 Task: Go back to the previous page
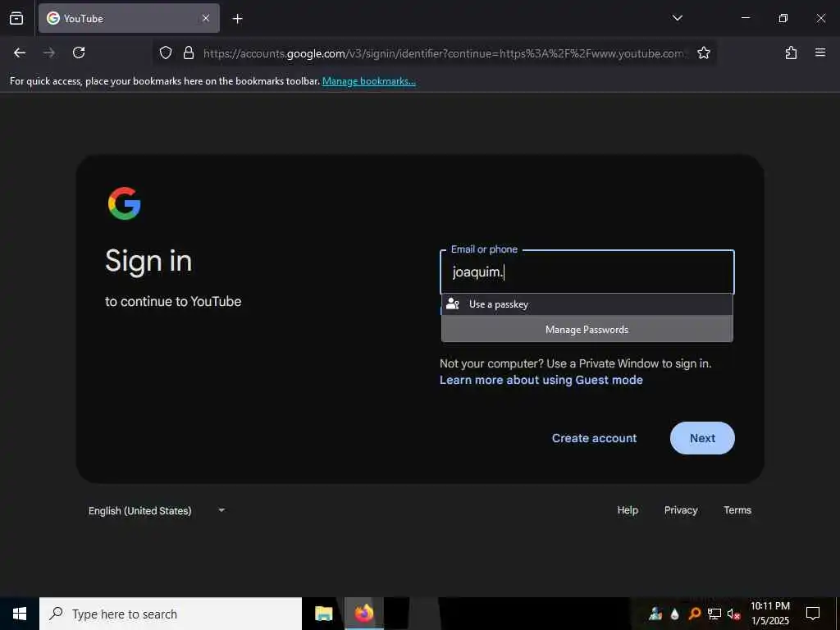pyautogui.click(x=20, y=52)
